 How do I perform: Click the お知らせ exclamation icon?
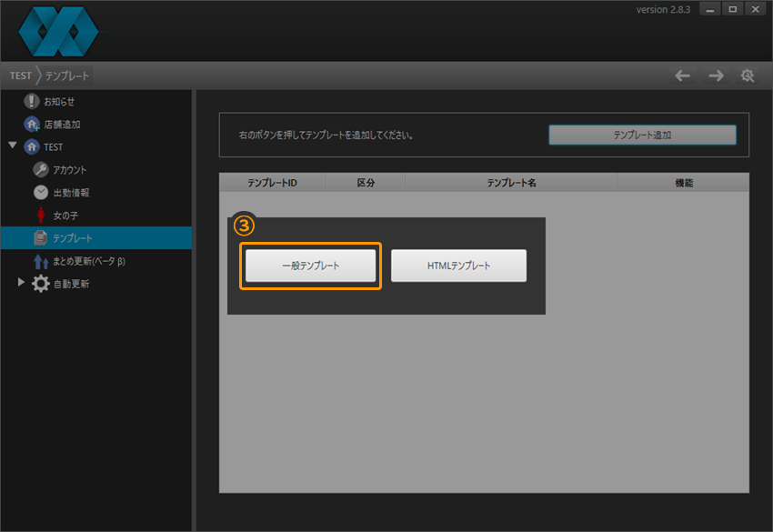pos(32,101)
